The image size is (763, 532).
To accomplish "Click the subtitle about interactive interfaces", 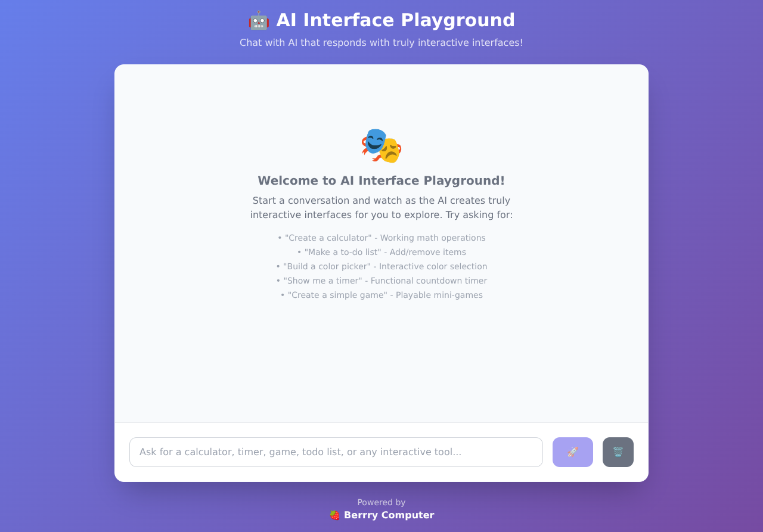I will point(381,42).
